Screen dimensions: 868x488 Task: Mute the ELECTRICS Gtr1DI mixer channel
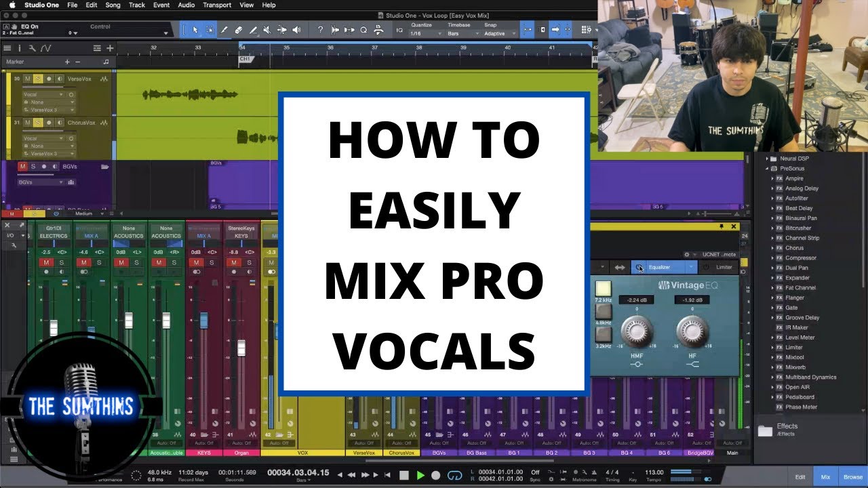pos(46,262)
